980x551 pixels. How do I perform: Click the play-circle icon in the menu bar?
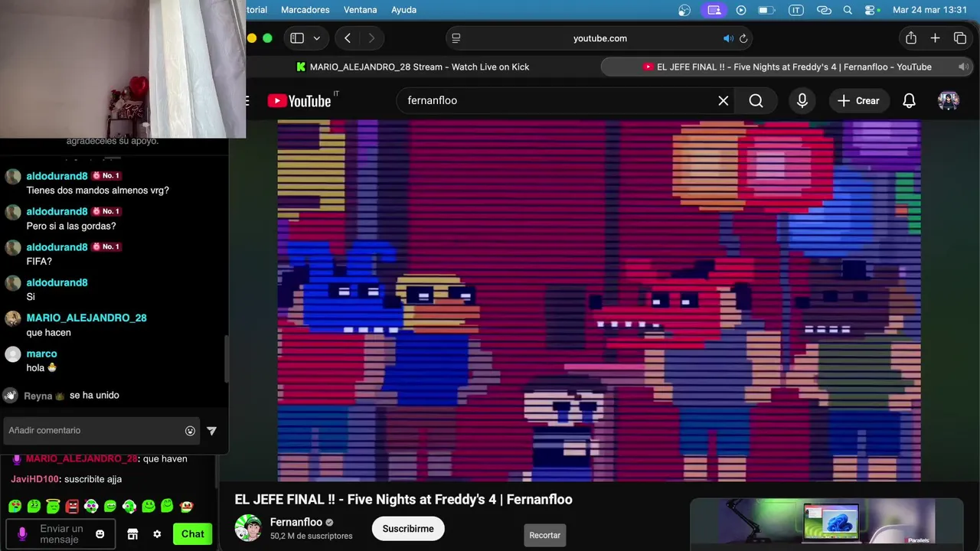(740, 10)
